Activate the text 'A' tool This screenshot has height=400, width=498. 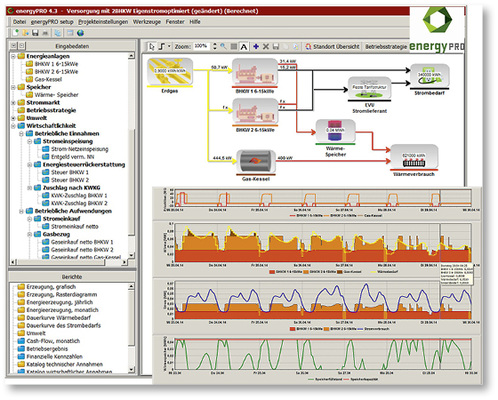(244, 47)
